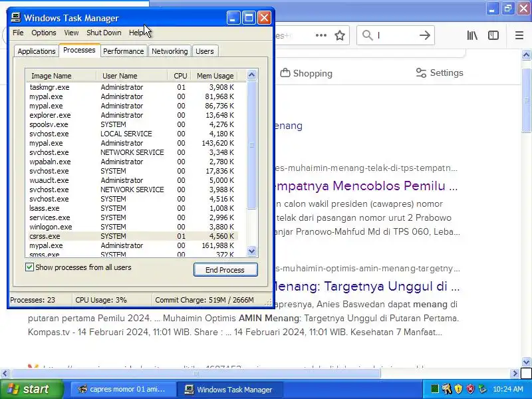
Task: Click the Task Manager title bar icon
Action: tap(15, 17)
